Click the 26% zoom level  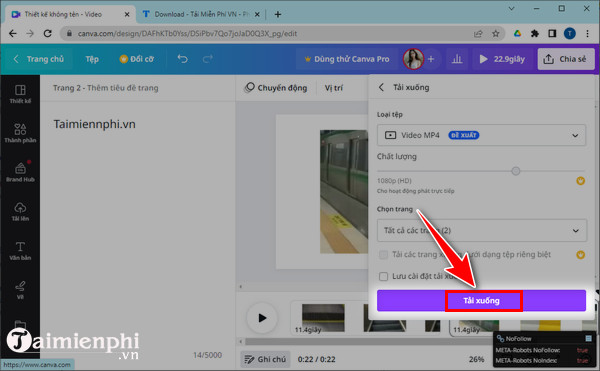click(x=476, y=359)
